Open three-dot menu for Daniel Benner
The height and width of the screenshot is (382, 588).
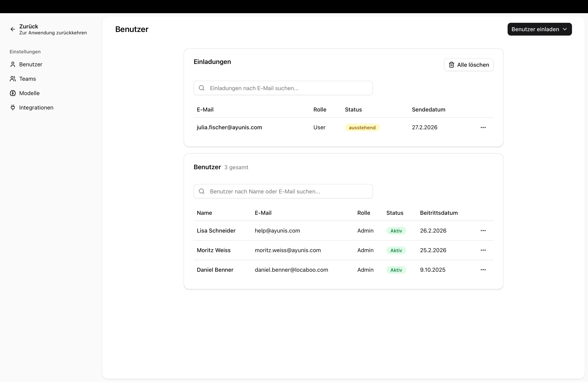pyautogui.click(x=483, y=270)
